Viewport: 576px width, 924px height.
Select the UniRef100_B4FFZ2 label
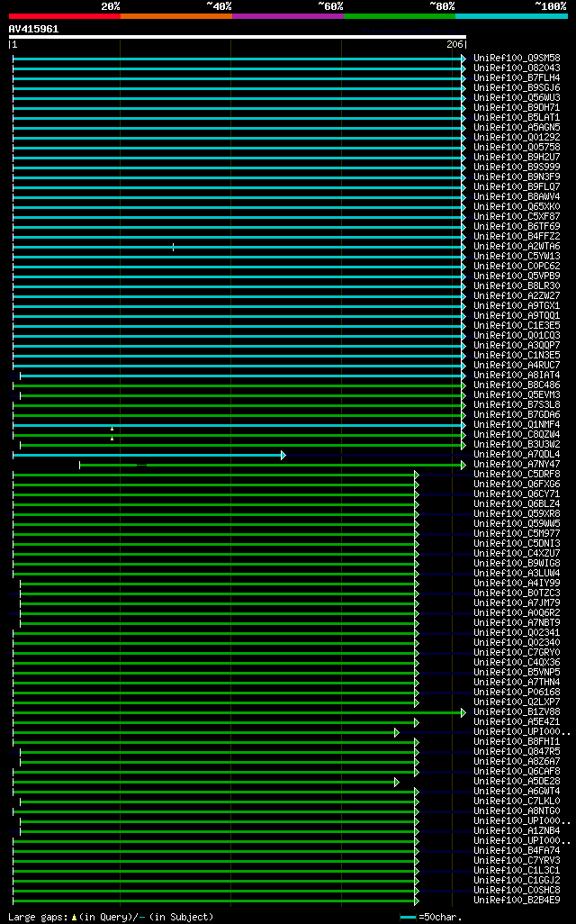[517, 236]
